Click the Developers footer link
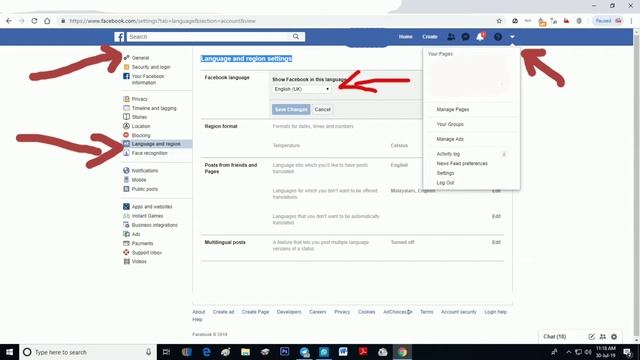Image resolution: width=640 pixels, height=360 pixels. coord(289,312)
